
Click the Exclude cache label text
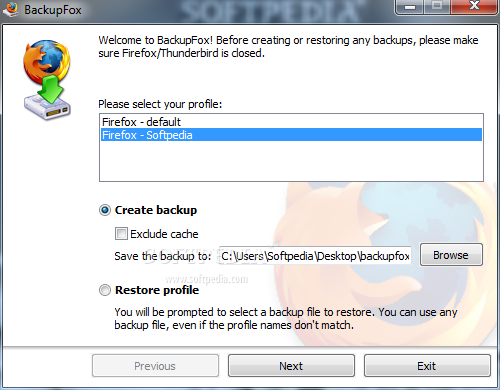click(x=164, y=234)
